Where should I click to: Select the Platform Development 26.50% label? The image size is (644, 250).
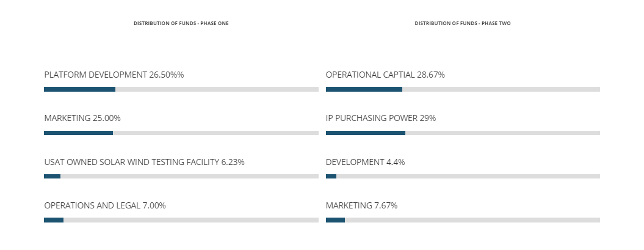point(114,75)
